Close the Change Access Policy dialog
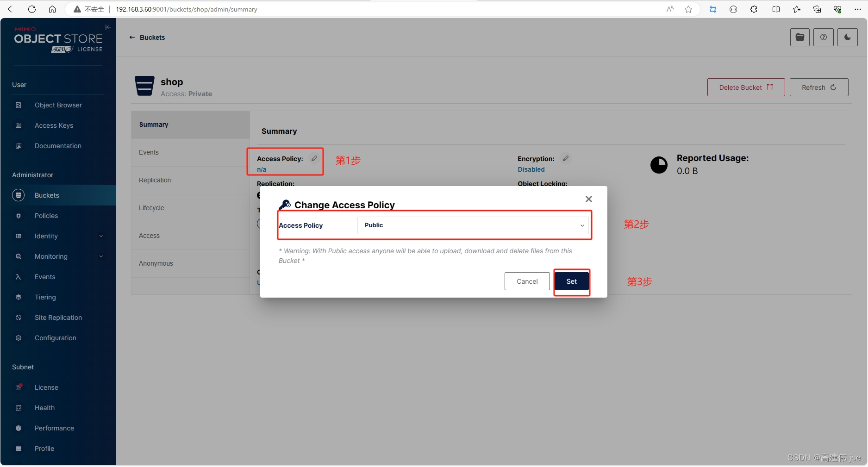This screenshot has width=868, height=467. point(588,199)
